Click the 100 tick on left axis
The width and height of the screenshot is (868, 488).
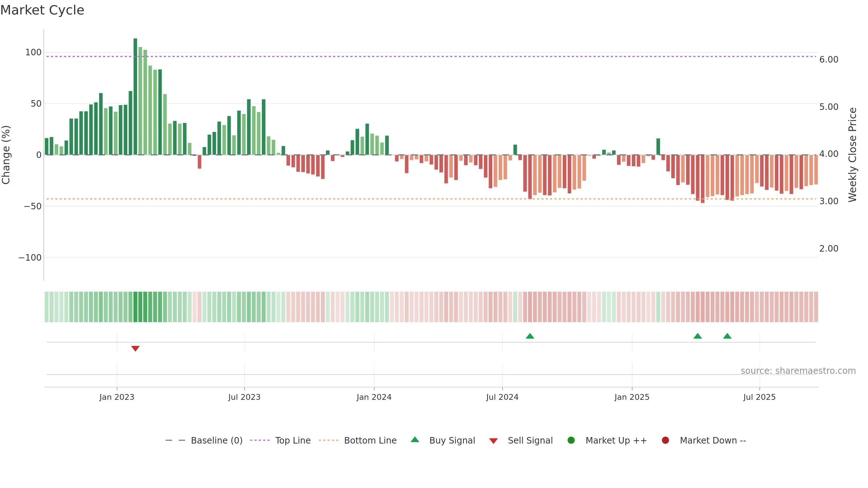[x=33, y=52]
